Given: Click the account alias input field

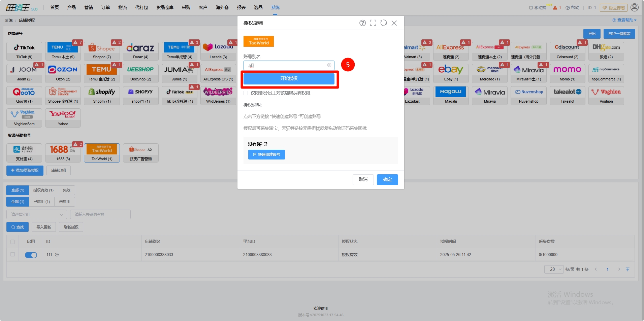Looking at the screenshot, I should pos(286,65).
